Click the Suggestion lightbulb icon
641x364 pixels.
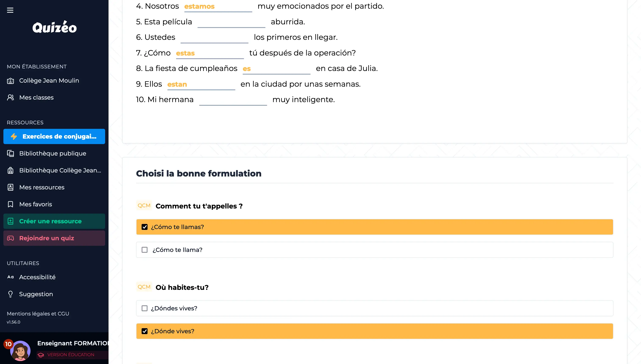pos(11,294)
